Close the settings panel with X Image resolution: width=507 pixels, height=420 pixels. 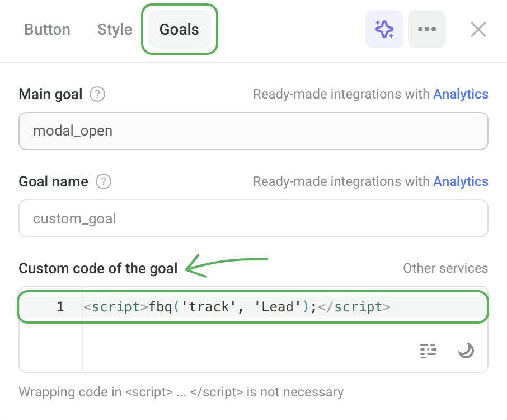(478, 29)
